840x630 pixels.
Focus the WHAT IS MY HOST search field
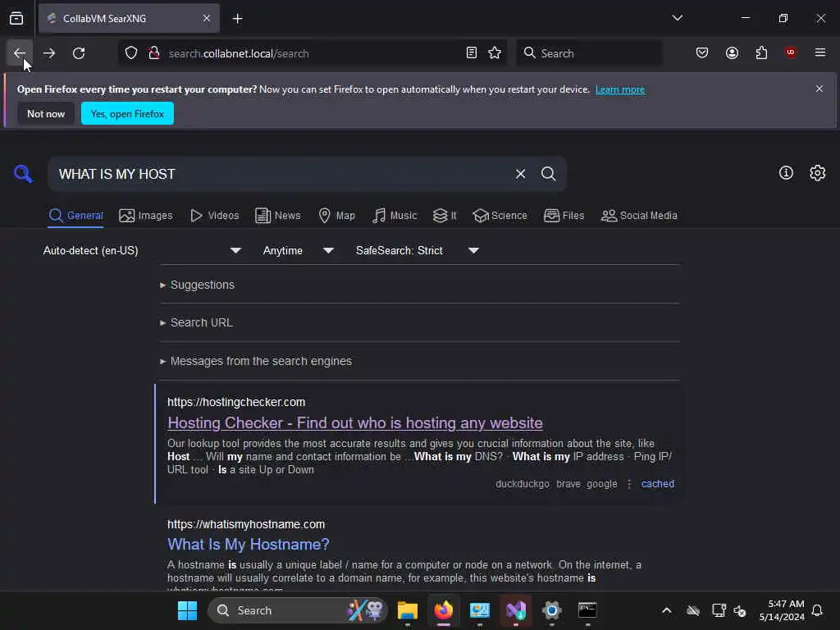click(x=279, y=174)
